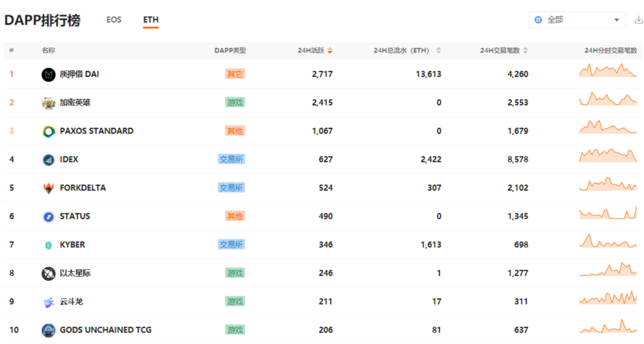644x344 pixels.
Task: Click the STATUS transaction sparkline chart
Action: click(x=608, y=212)
